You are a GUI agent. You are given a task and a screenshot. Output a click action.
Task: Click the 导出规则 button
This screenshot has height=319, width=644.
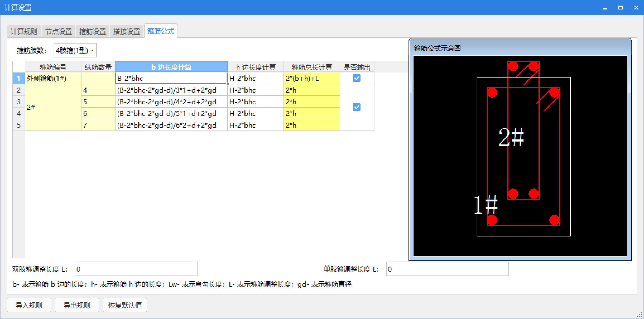77,305
